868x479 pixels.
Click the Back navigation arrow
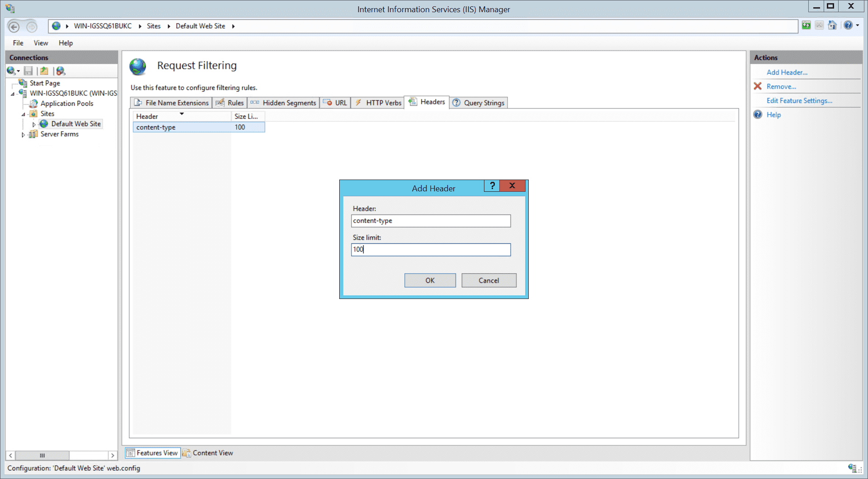click(14, 27)
